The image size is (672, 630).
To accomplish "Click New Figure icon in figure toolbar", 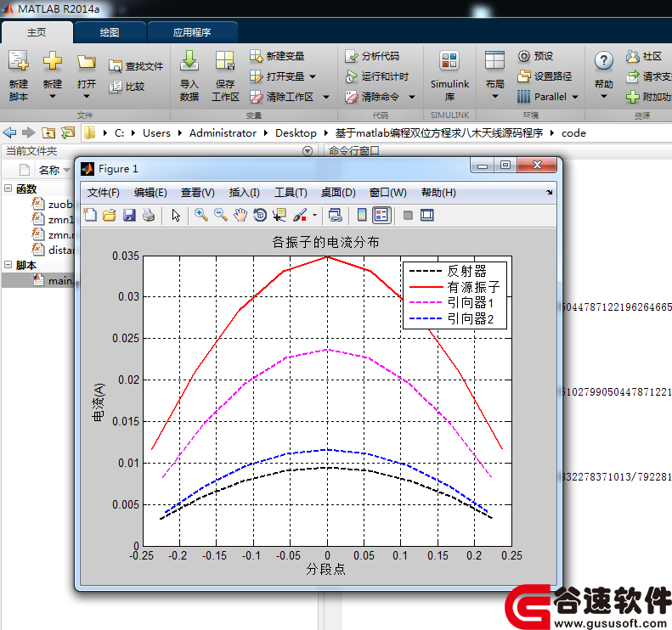I will (90, 215).
